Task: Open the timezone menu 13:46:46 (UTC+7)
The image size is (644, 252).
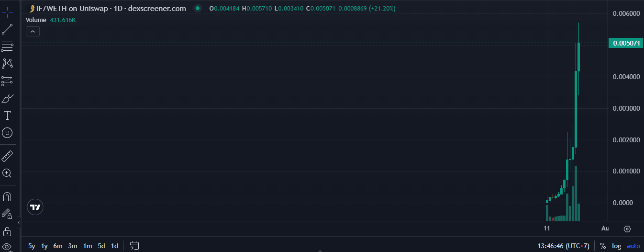Action: pos(563,246)
